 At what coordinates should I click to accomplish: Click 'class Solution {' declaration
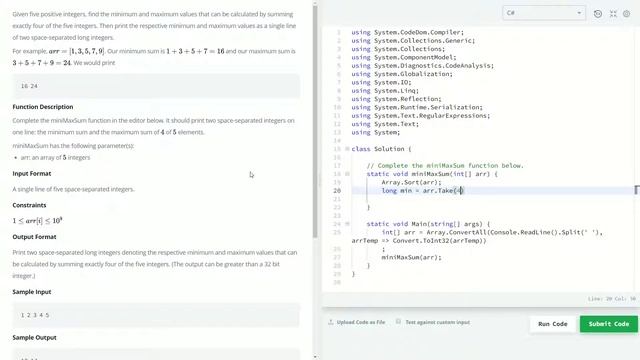click(381, 149)
